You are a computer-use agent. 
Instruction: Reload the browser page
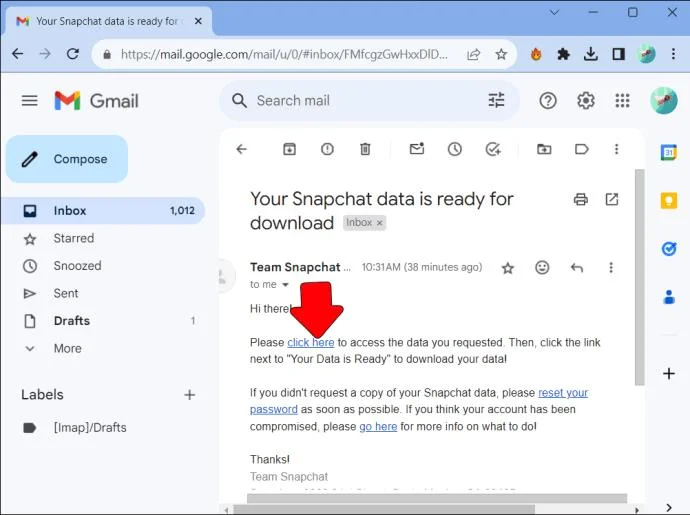tap(73, 54)
